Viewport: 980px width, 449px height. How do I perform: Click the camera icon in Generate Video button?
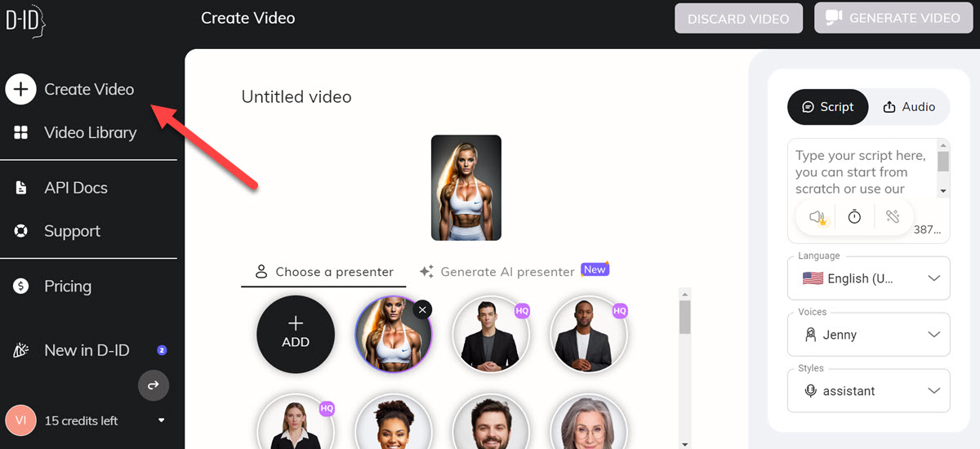[833, 17]
